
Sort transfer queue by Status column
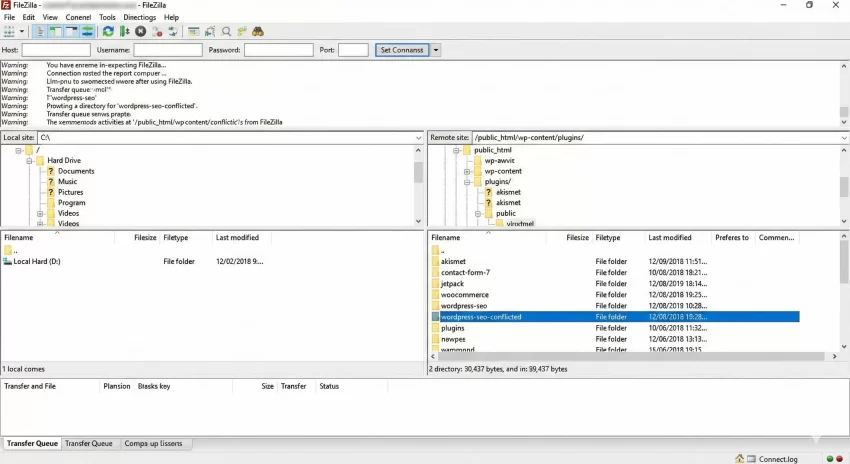pos(329,386)
